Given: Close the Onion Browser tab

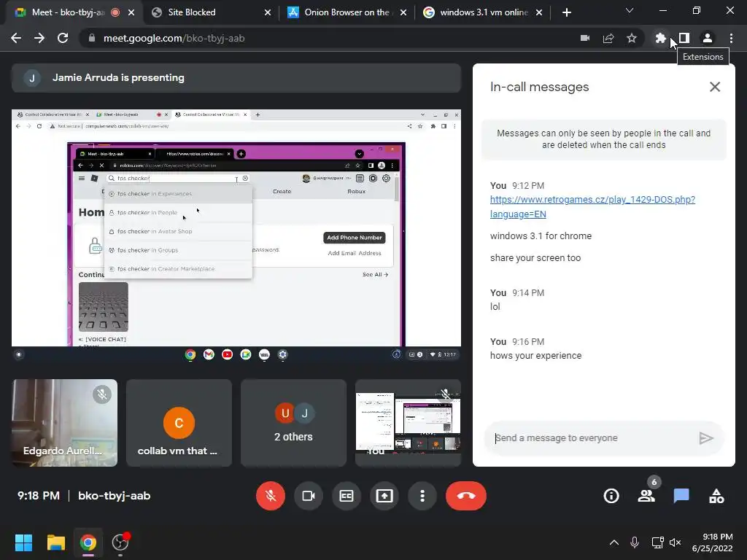Looking at the screenshot, I should click(403, 12).
